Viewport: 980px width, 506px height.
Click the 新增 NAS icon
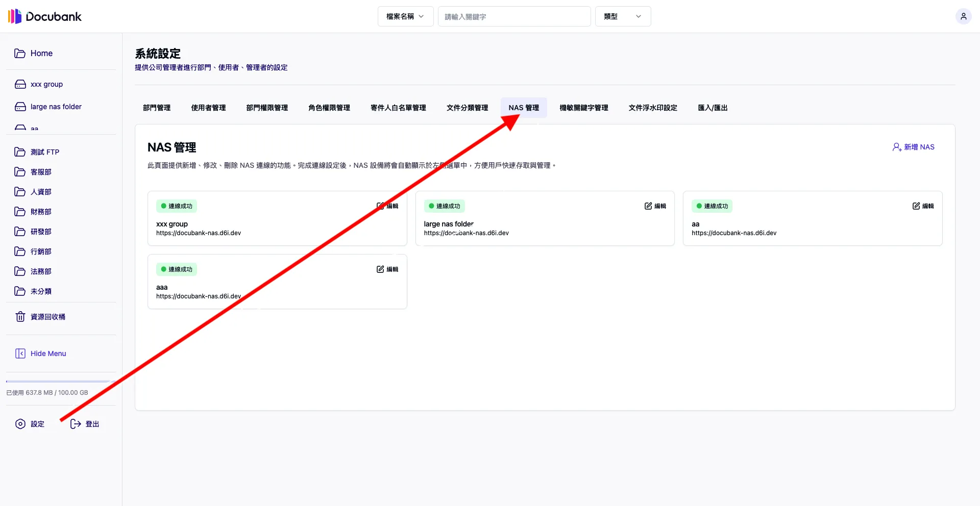(x=897, y=147)
